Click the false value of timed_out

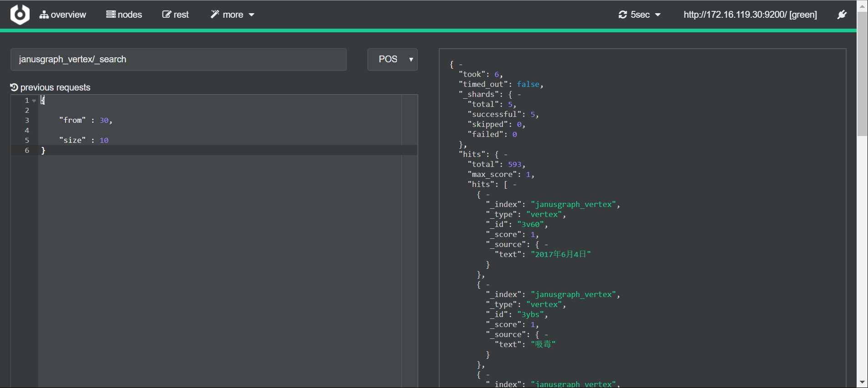[528, 85]
